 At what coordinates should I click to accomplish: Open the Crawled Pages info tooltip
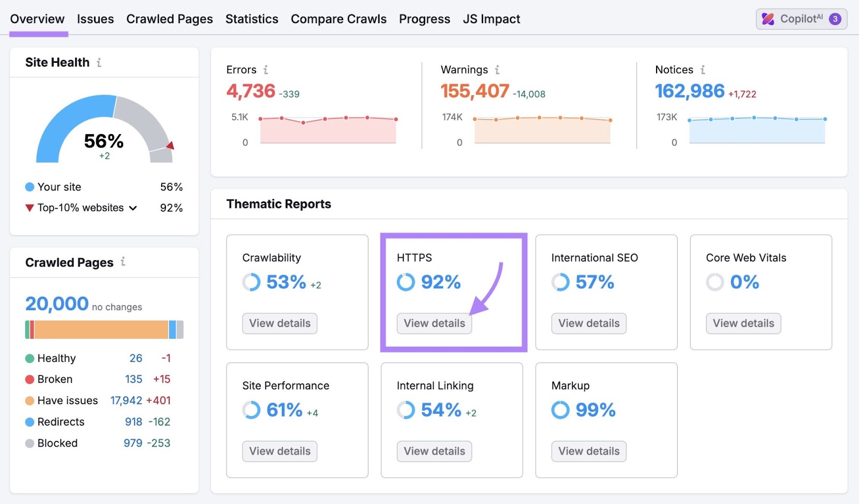[123, 262]
